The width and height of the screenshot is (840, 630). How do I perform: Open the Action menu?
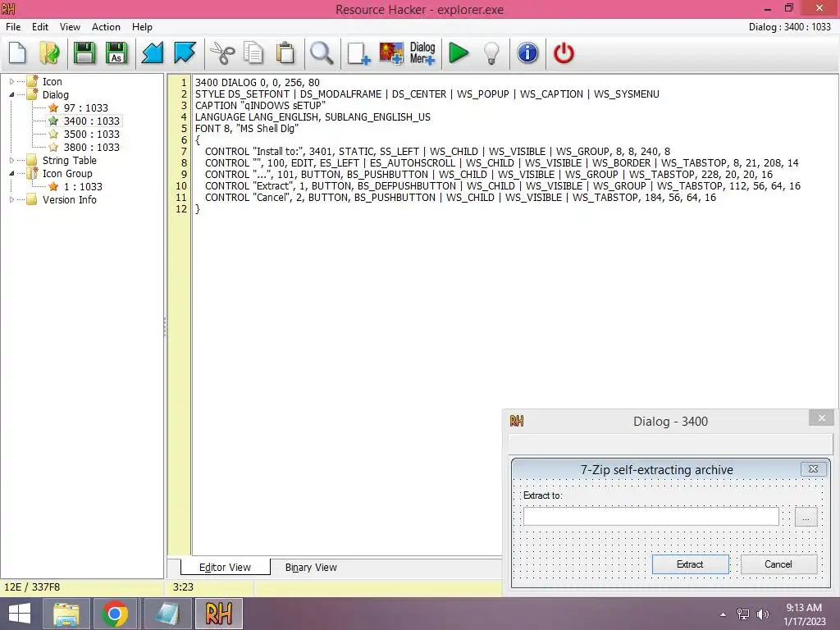click(106, 27)
